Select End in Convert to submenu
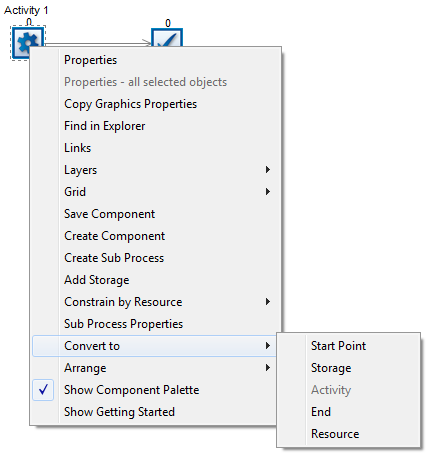The image size is (428, 457). click(x=321, y=412)
